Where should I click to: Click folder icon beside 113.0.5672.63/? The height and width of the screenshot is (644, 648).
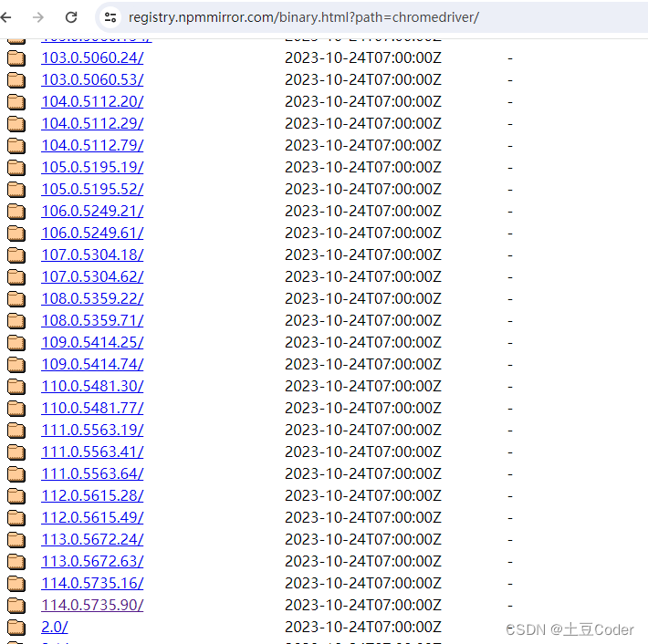pyautogui.click(x=16, y=562)
